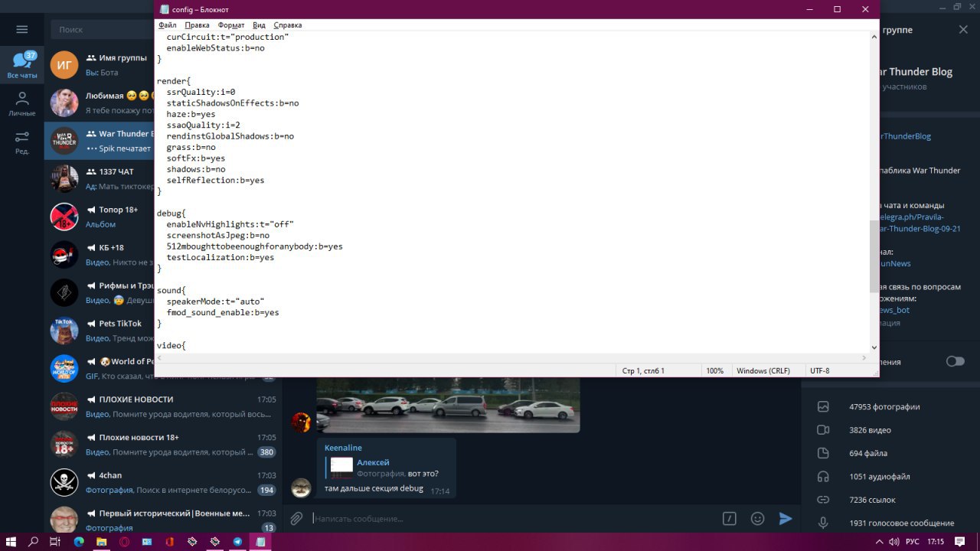Open the street cars photo in chat
This screenshot has width=980, height=551.
click(448, 405)
